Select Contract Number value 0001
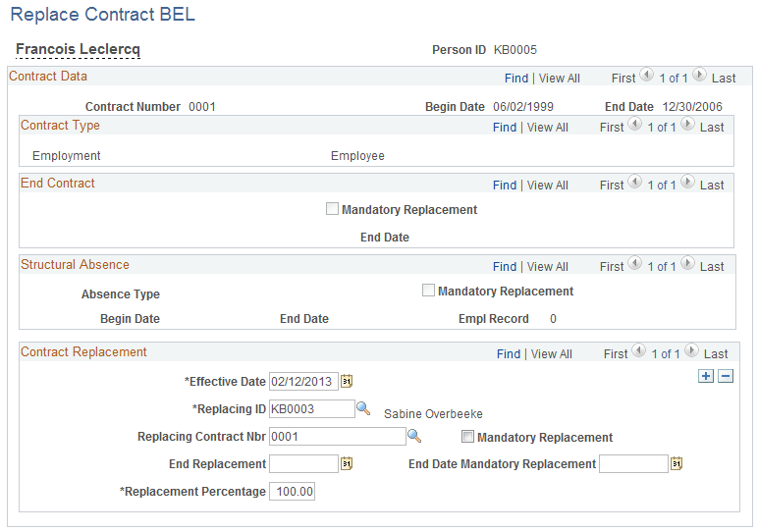This screenshot has height=532, width=758. (x=202, y=107)
